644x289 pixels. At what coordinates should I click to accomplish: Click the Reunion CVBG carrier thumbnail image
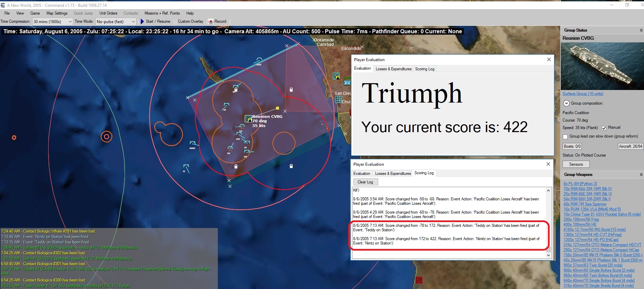pyautogui.click(x=602, y=66)
